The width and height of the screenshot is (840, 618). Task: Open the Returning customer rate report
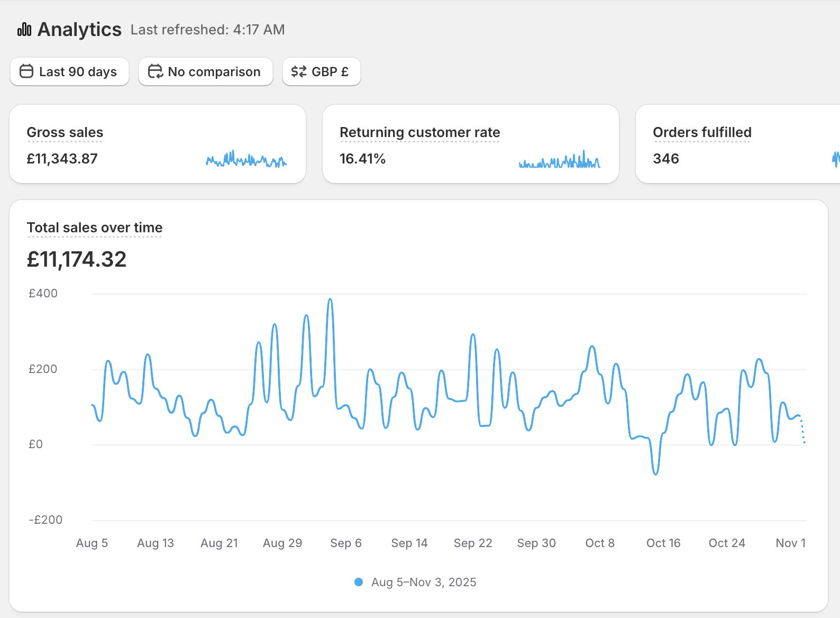420,132
